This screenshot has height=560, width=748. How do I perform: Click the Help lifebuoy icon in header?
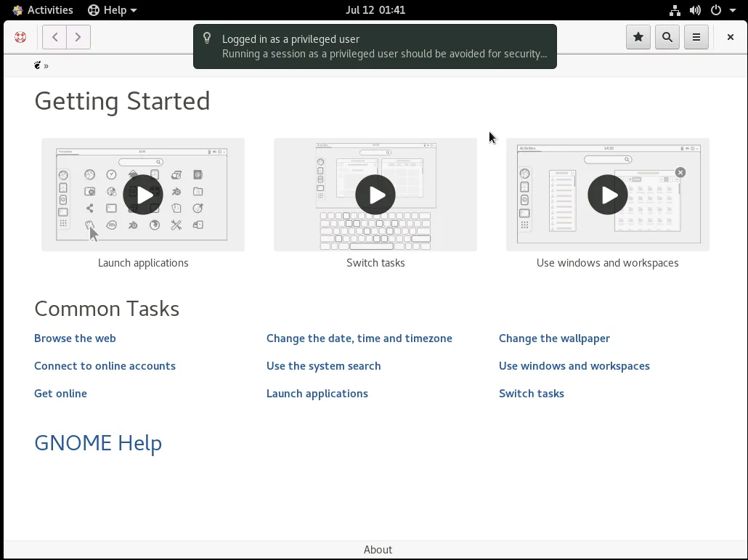coord(20,37)
